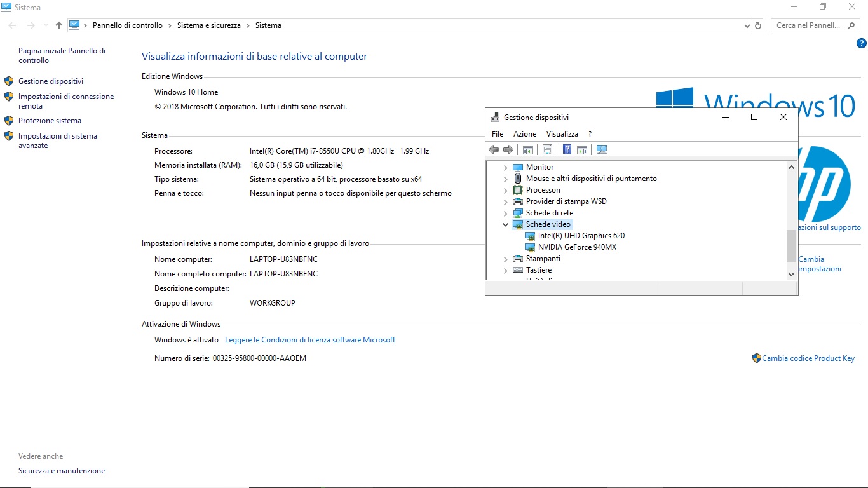This screenshot has height=488, width=868.
Task: Toggle the console tree icon in Gestione dispositivi toolbar
Action: tap(527, 150)
